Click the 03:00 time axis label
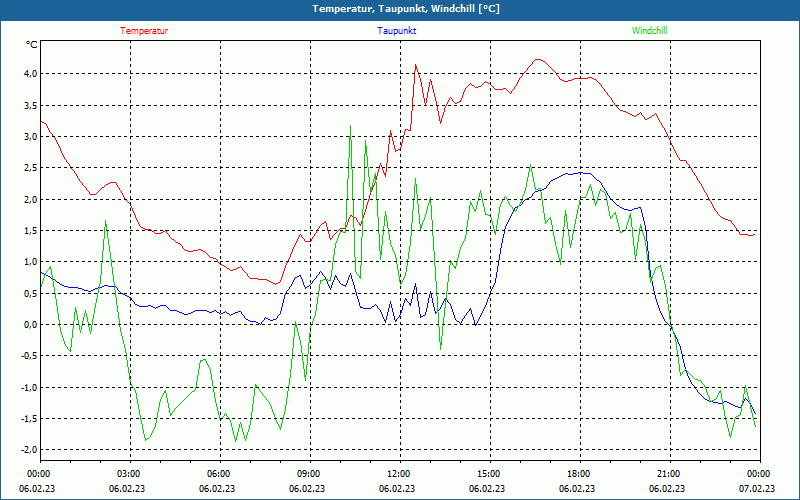 [x=128, y=473]
